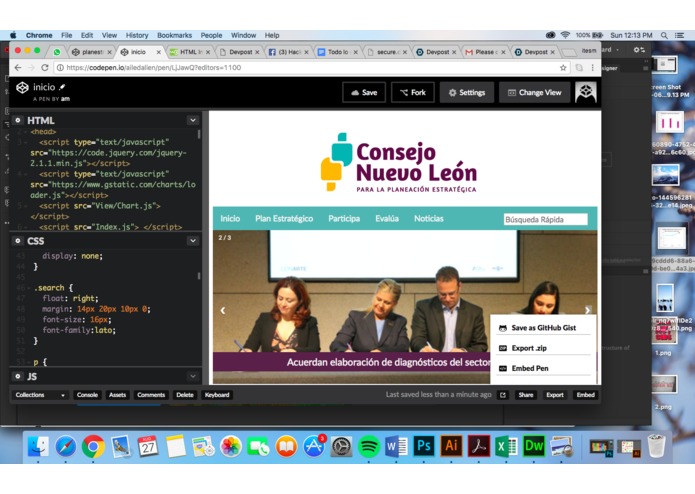Click Noticias nav link

(x=429, y=218)
